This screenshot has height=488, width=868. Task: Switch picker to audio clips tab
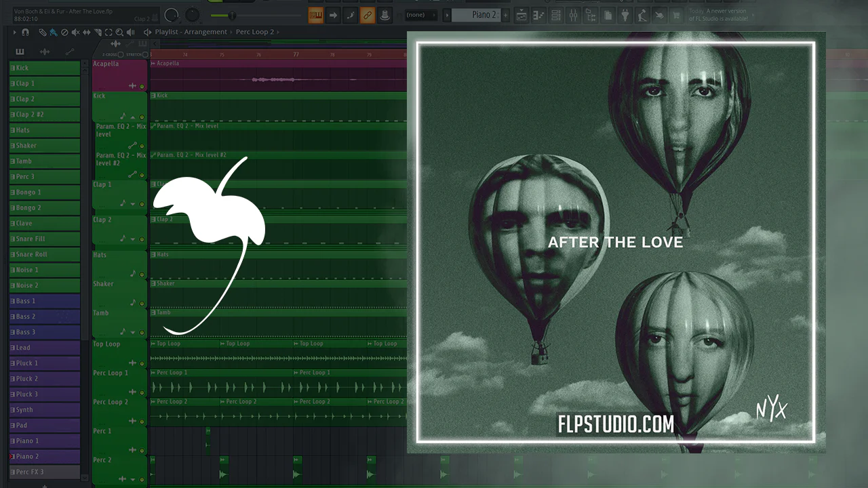45,52
